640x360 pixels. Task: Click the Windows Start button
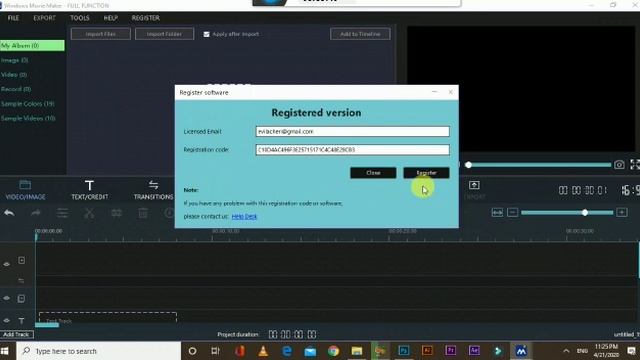(5, 351)
